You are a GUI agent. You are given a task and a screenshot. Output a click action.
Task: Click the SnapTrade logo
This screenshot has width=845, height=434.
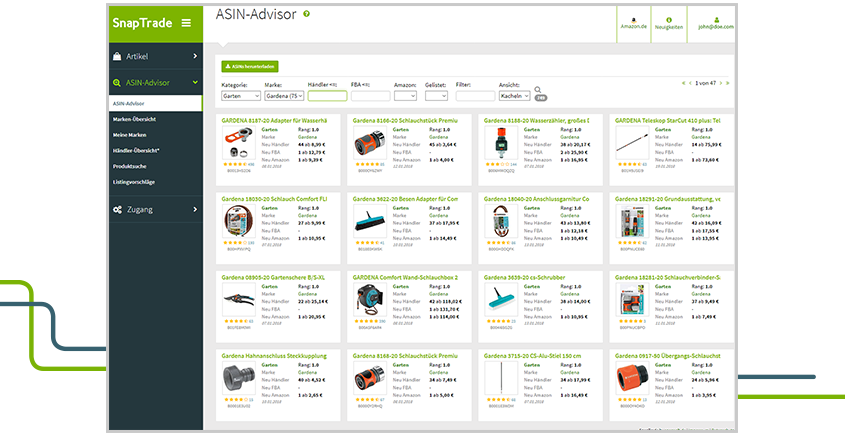click(142, 23)
